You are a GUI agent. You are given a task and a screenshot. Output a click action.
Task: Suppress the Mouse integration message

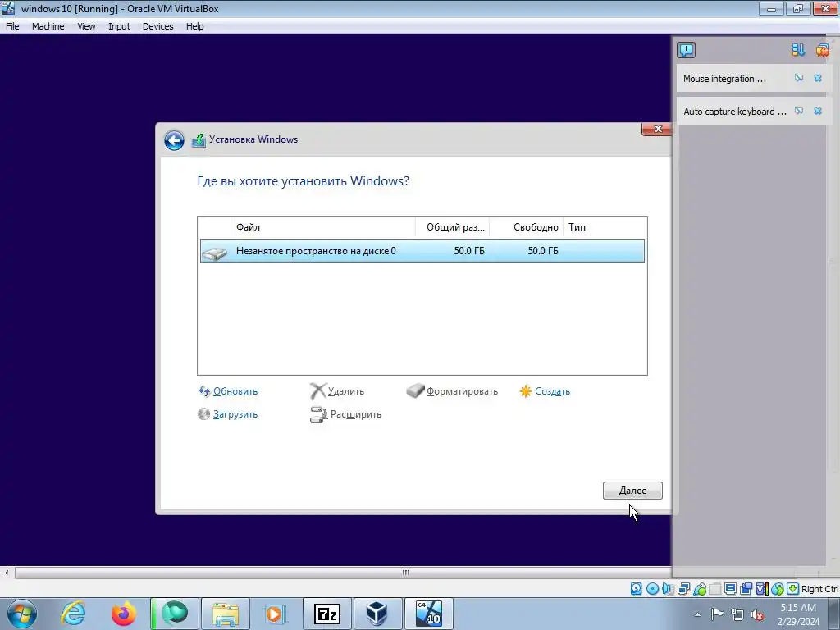[x=799, y=78]
